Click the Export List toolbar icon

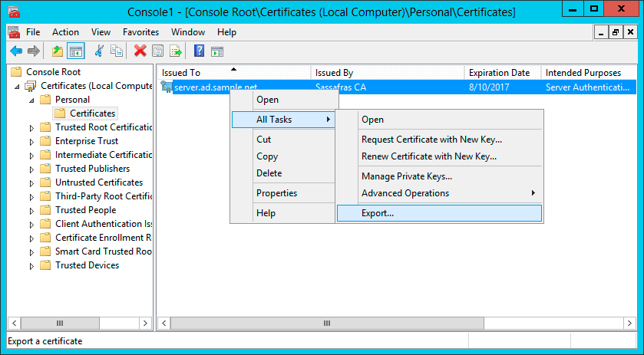pos(176,51)
